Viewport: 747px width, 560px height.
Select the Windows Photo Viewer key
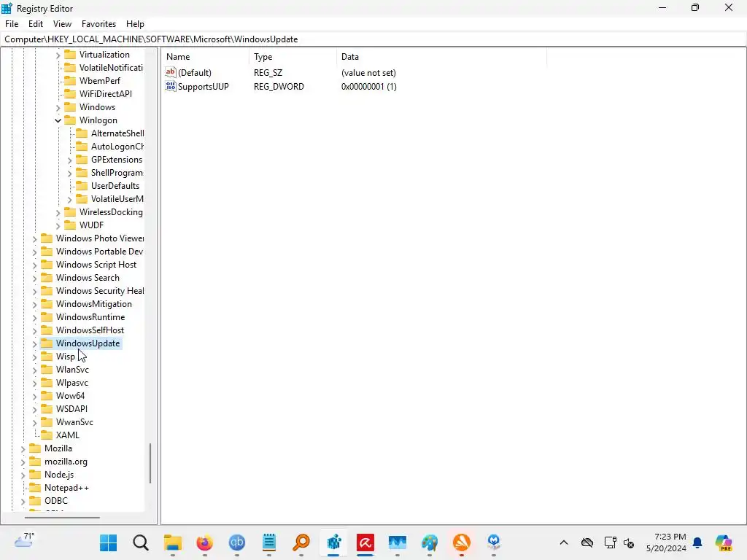click(x=99, y=238)
